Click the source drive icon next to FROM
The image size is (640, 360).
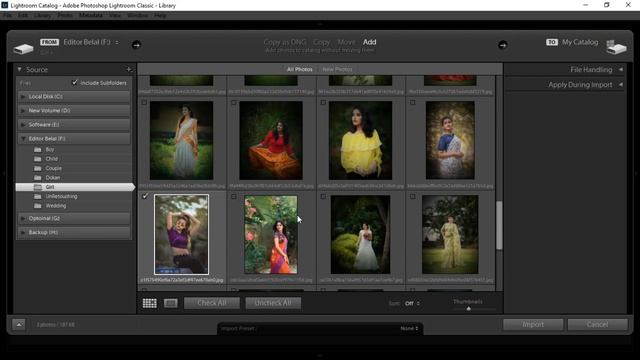tap(23, 49)
